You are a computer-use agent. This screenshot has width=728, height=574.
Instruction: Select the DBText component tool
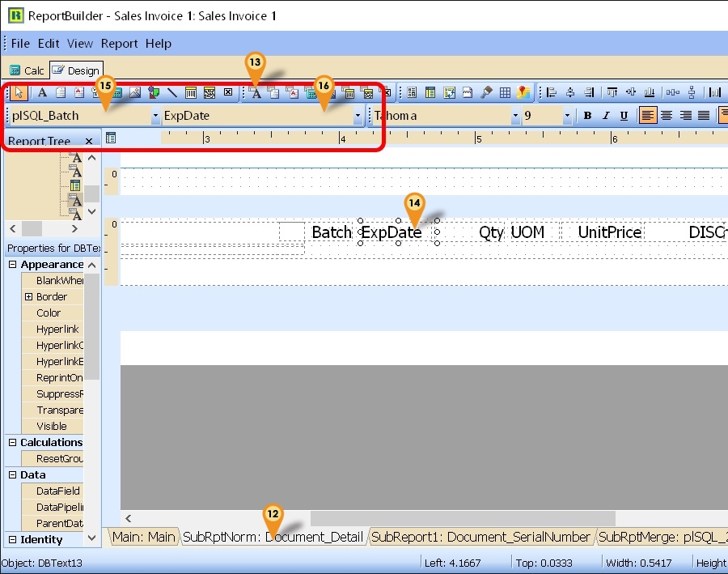click(x=255, y=92)
